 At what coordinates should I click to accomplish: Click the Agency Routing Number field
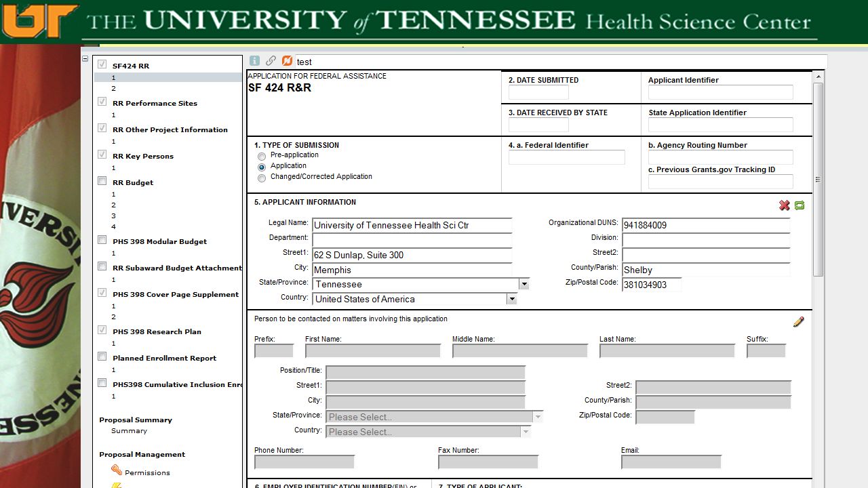720,157
